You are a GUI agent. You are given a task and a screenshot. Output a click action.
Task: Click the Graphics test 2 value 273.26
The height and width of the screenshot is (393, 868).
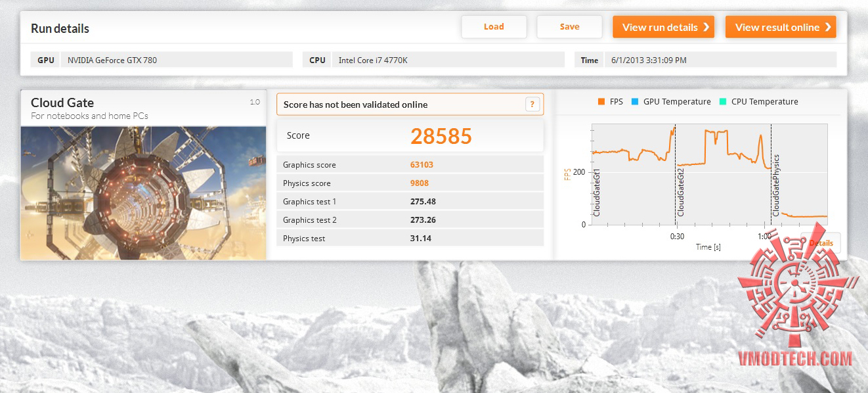tap(423, 220)
